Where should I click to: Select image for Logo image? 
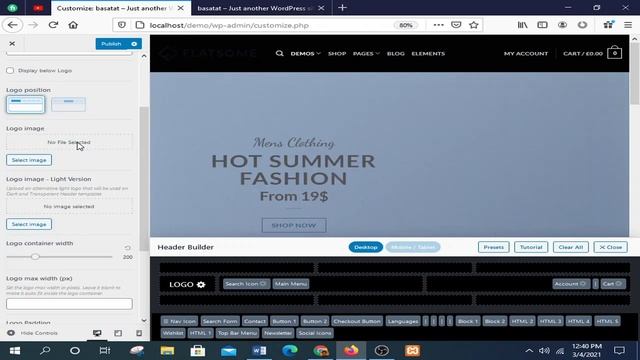pyautogui.click(x=29, y=160)
